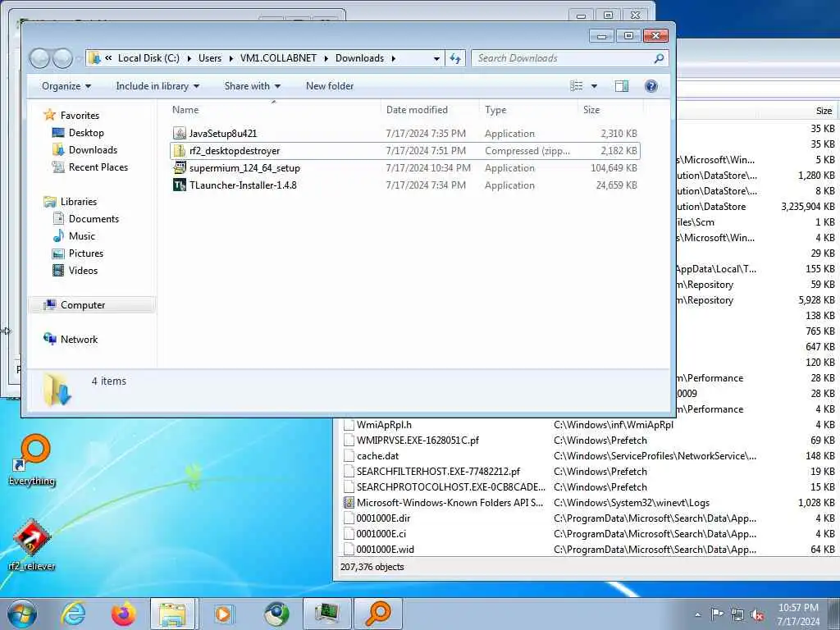Select Network in navigation pane
The image size is (840, 630).
79,339
